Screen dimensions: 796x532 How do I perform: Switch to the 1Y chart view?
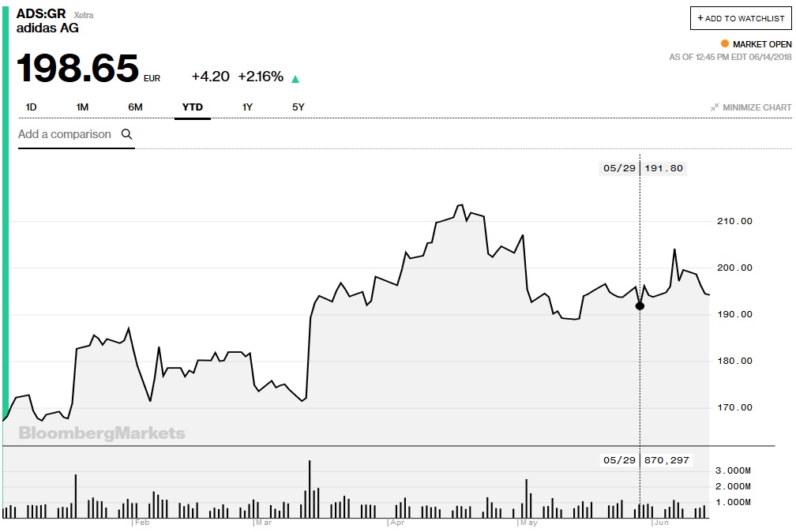[247, 107]
